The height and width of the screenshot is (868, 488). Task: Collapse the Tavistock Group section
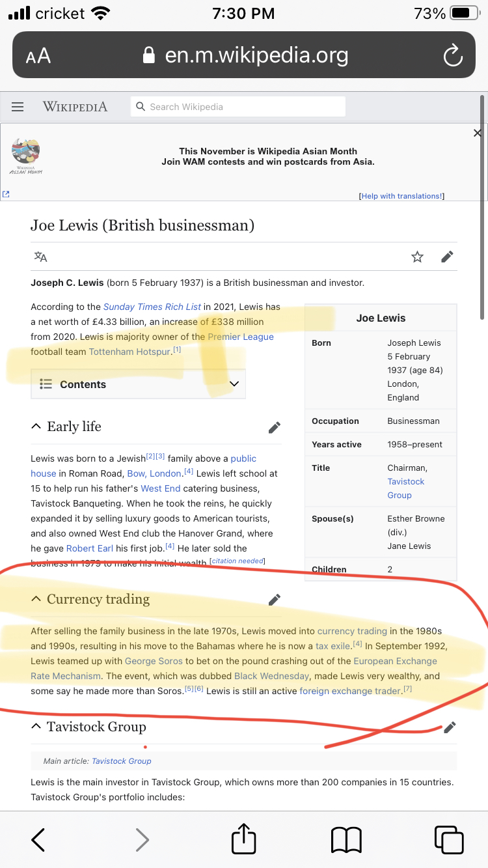point(36,727)
